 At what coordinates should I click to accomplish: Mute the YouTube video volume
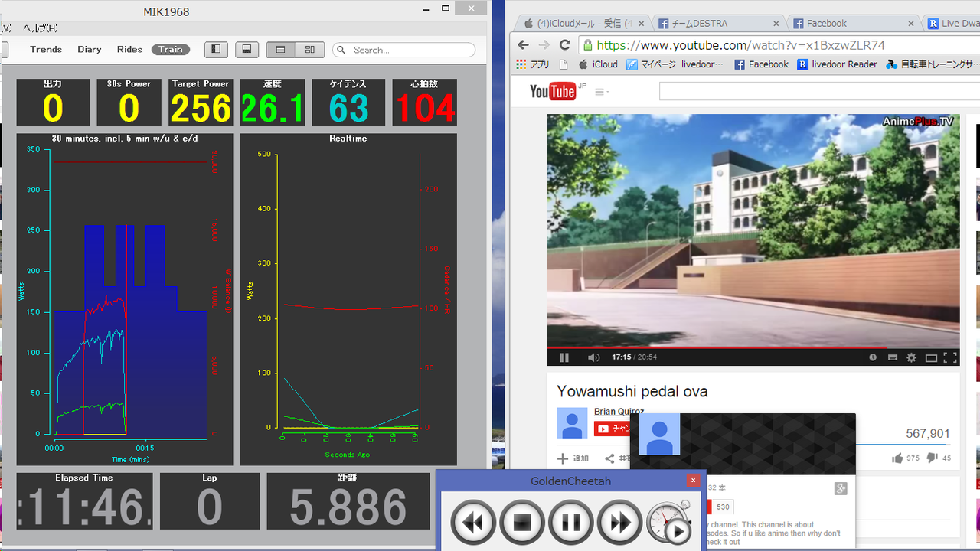point(593,357)
